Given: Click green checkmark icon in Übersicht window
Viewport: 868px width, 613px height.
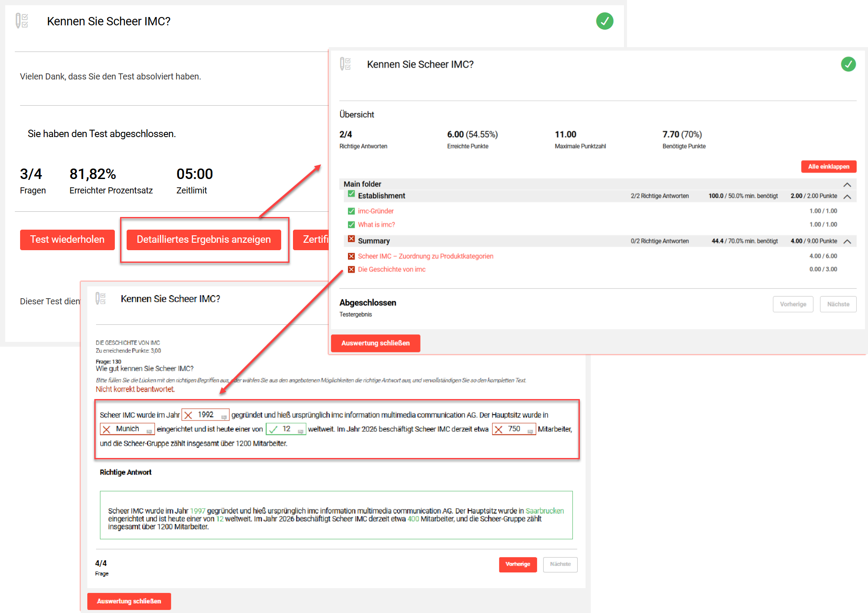Looking at the screenshot, I should pyautogui.click(x=848, y=64).
